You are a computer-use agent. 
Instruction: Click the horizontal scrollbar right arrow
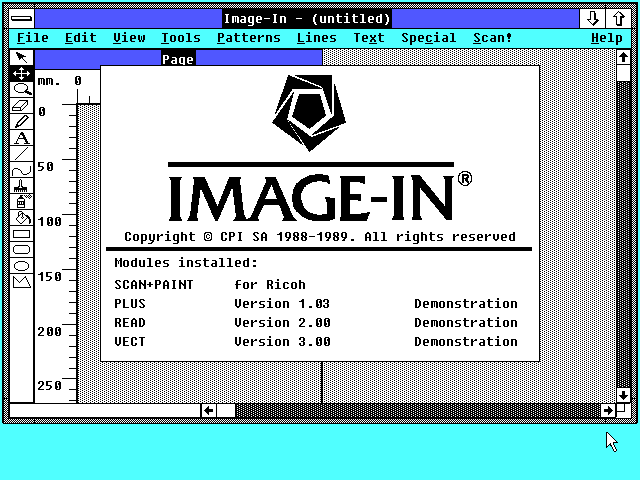[x=608, y=410]
